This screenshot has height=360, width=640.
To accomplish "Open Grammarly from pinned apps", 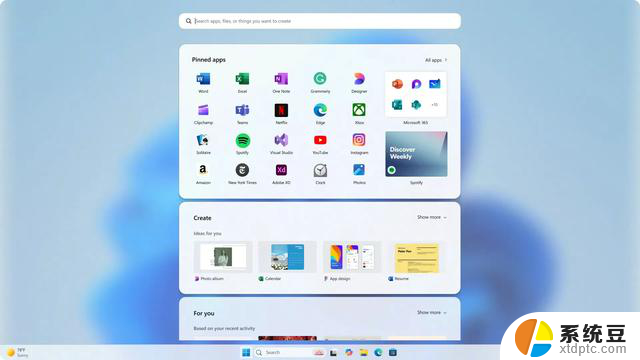I will (x=320, y=78).
